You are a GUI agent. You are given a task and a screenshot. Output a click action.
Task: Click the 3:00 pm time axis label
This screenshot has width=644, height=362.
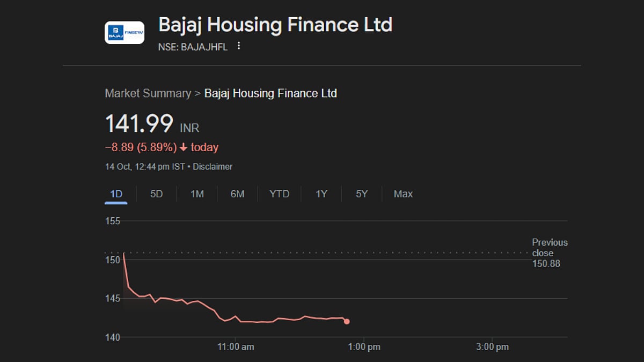coord(492,347)
